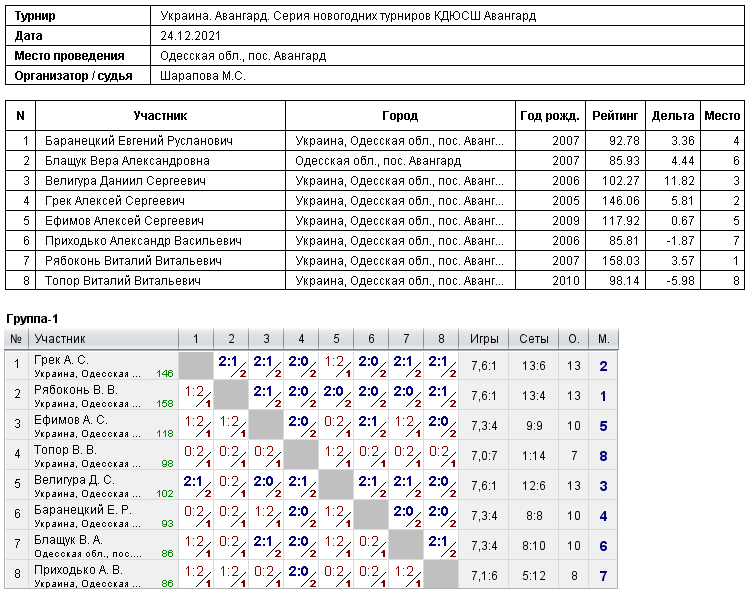The width and height of the screenshot is (750, 594).
Task: Click Блащук's 2:1 result against player 8
Action: pos(438,541)
